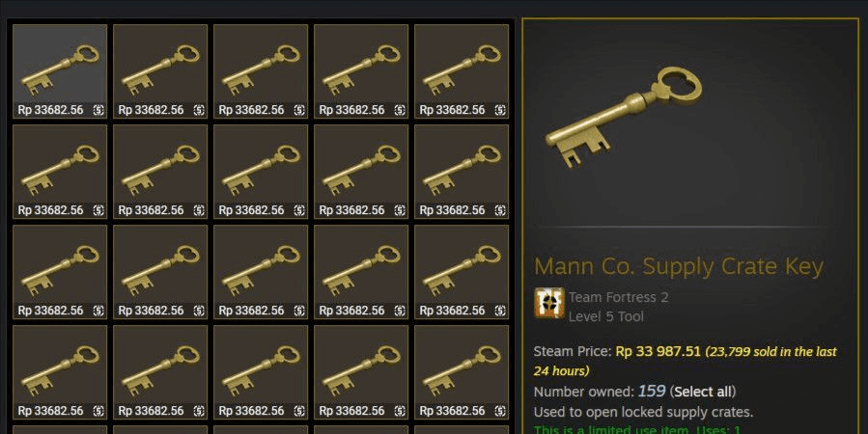
Task: Click the Steam Price Rp 33 987.51 value
Action: tap(658, 352)
